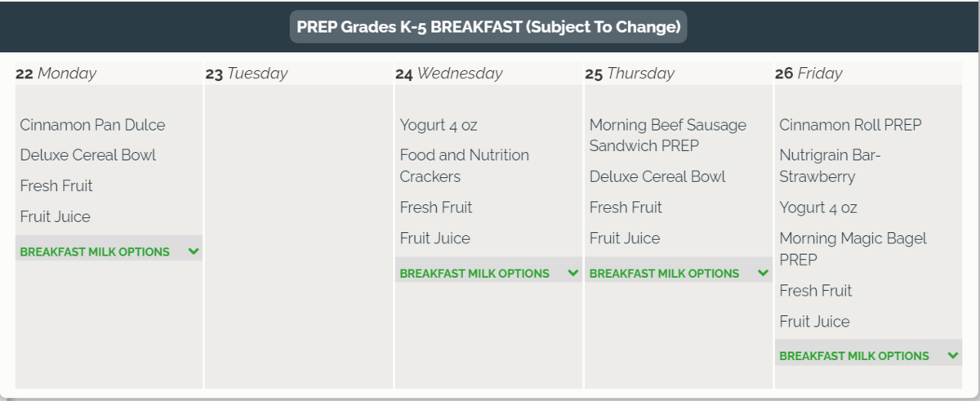This screenshot has height=401, width=980.
Task: Expand Wednesday's Breakfast Milk Options chevron
Action: (x=573, y=274)
